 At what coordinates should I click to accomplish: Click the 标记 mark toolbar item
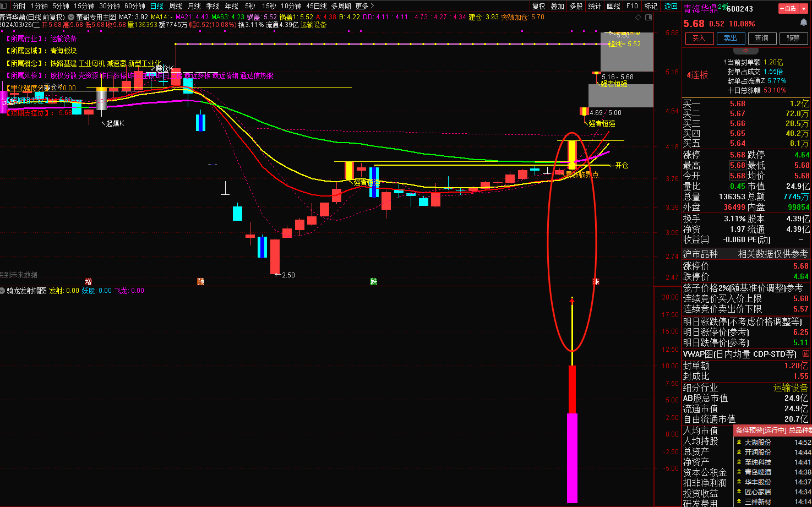(x=651, y=6)
